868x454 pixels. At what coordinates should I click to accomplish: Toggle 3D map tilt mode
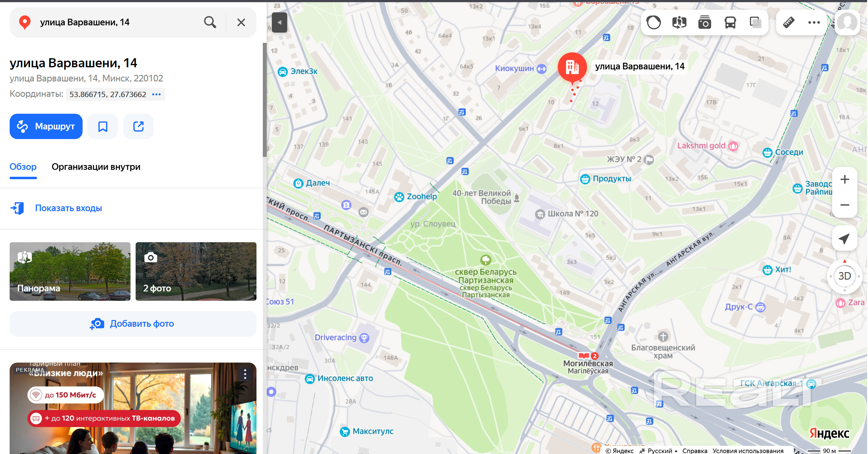pos(844,276)
